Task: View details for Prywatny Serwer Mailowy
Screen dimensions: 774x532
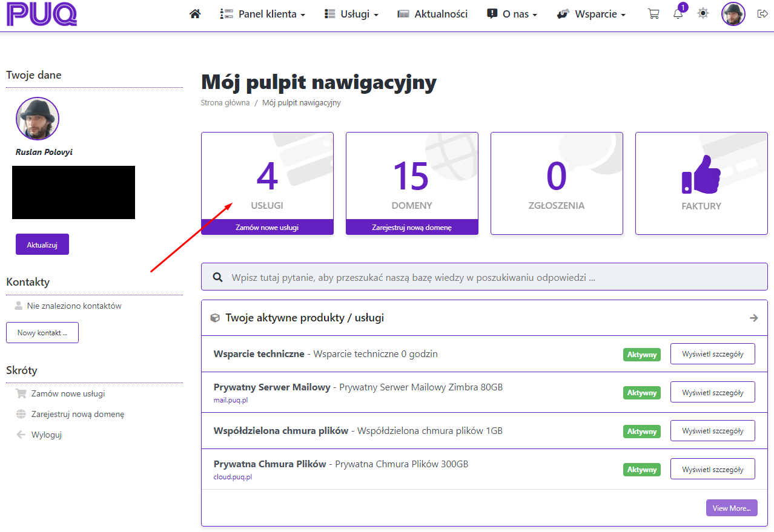Action: [712, 392]
